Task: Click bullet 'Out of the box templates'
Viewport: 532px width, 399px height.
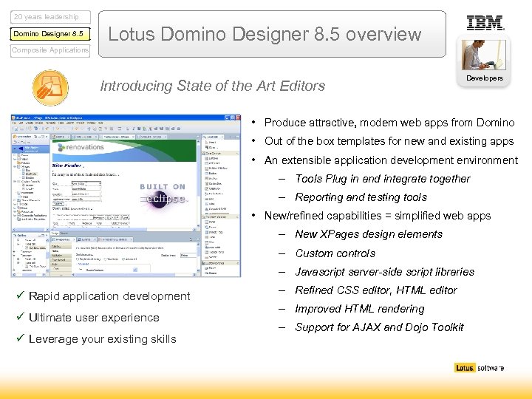Action: pos(389,141)
